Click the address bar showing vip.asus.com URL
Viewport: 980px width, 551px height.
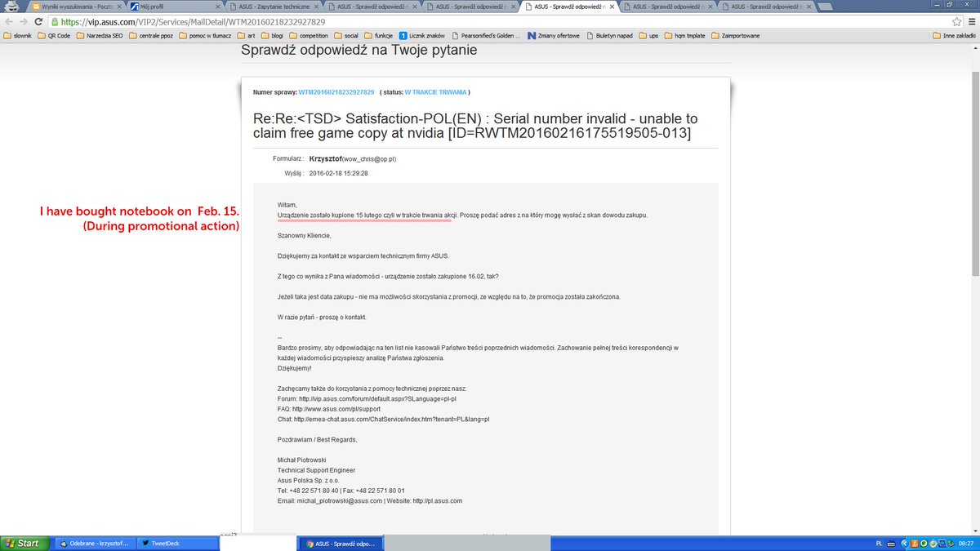pyautogui.click(x=498, y=22)
